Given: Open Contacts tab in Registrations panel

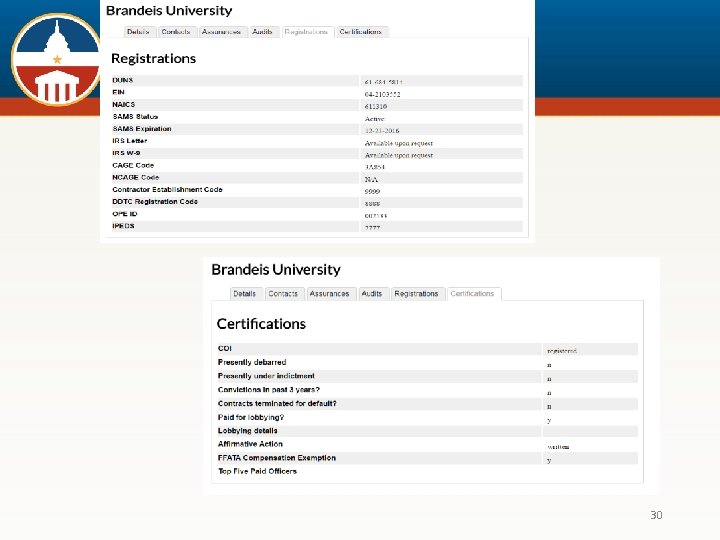Looking at the screenshot, I should (176, 32).
